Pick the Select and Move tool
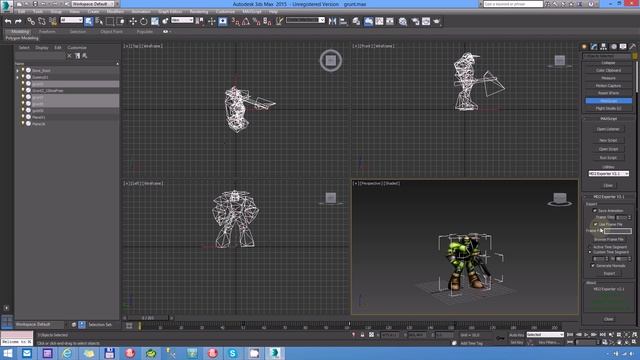 pyautogui.click(x=133, y=21)
